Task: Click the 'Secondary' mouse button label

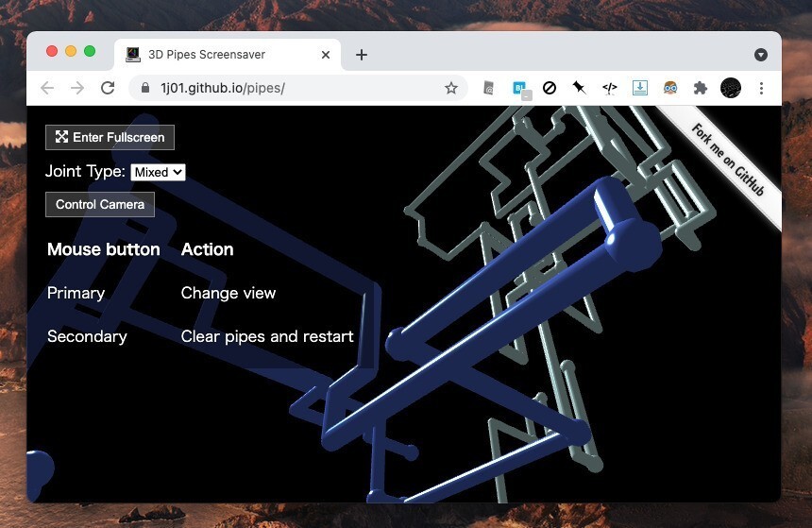Action: 87,336
